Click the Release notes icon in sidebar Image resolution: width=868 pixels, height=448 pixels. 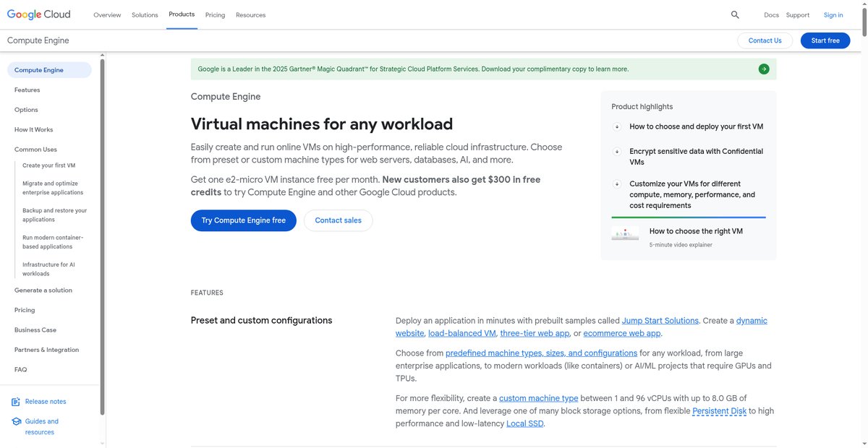click(17, 402)
